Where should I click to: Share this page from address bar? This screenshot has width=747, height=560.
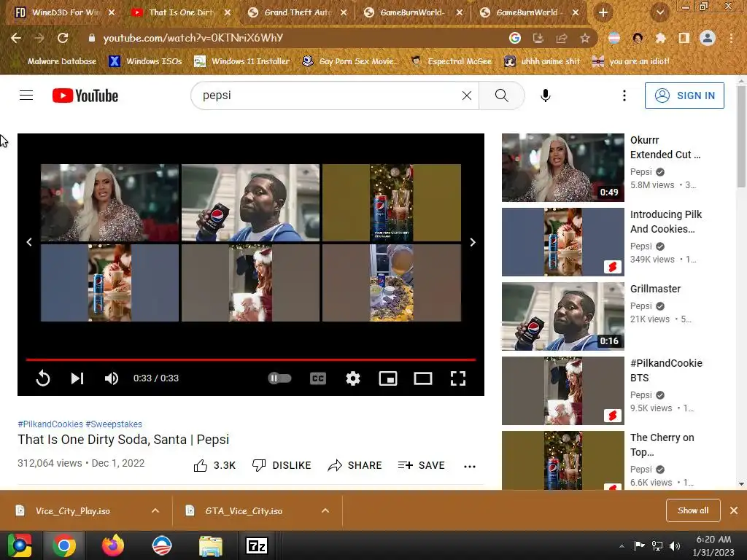562,38
